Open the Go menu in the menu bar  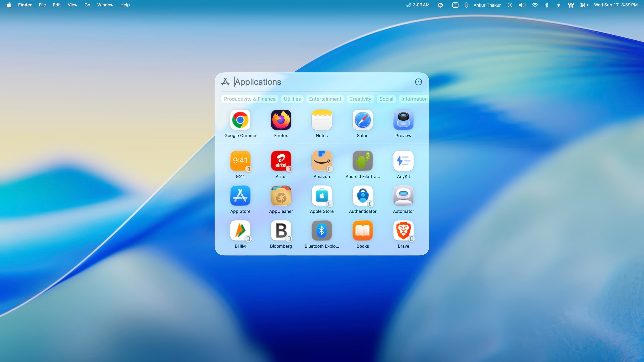coord(87,5)
